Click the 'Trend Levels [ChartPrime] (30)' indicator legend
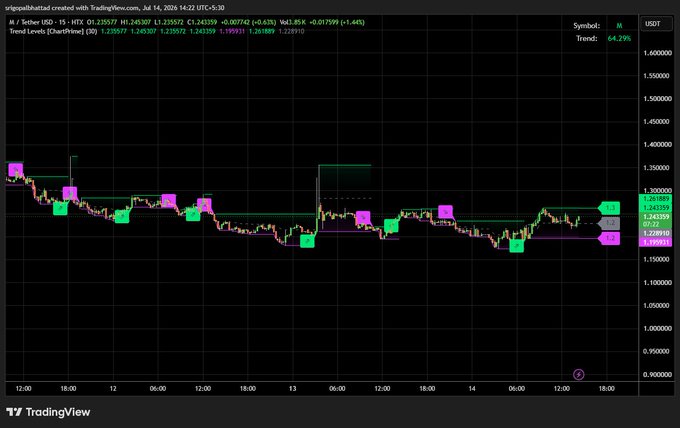 pyautogui.click(x=53, y=31)
